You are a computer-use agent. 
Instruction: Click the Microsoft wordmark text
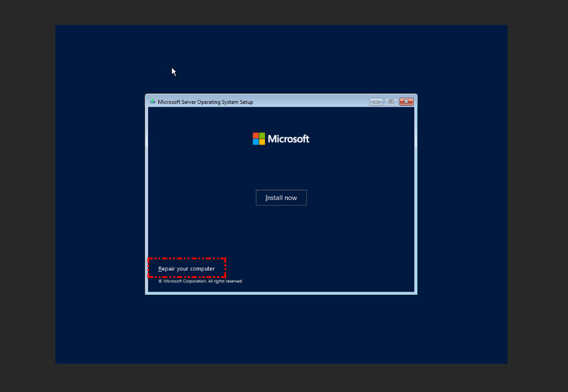pyautogui.click(x=288, y=139)
